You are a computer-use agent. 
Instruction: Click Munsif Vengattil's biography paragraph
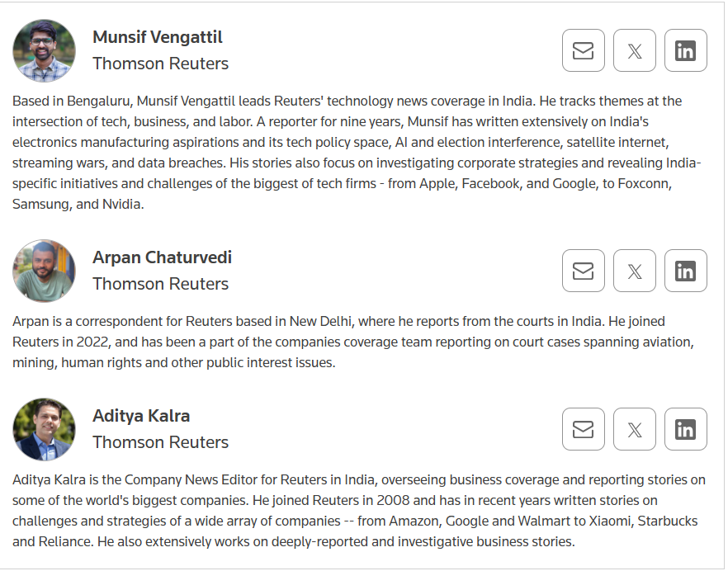tap(357, 153)
